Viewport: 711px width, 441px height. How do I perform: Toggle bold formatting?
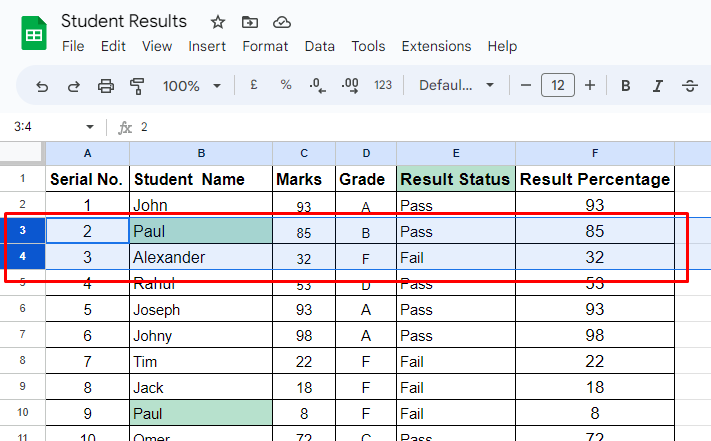point(625,86)
